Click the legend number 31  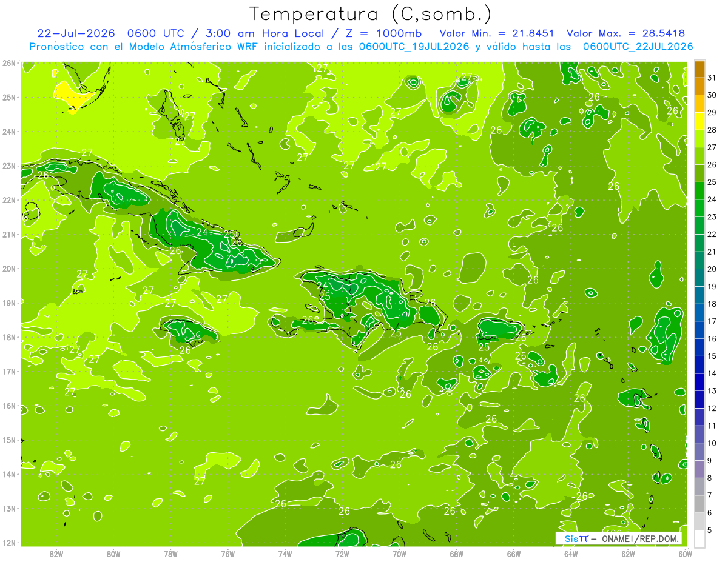[712, 78]
